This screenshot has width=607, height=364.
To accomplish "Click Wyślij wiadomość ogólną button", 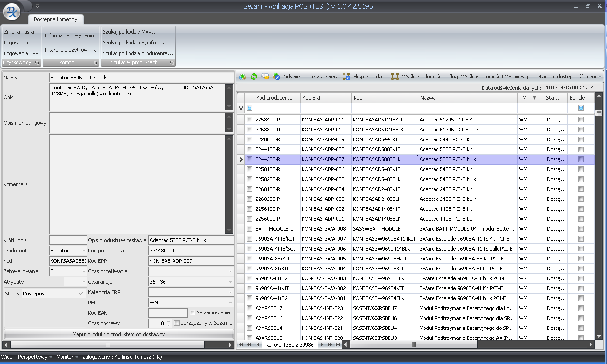I will click(x=430, y=77).
